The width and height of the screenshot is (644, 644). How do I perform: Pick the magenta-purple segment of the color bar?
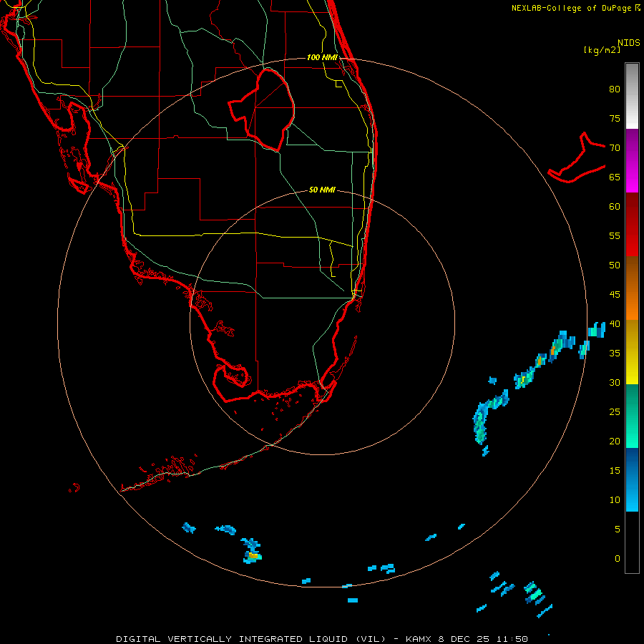[632, 160]
